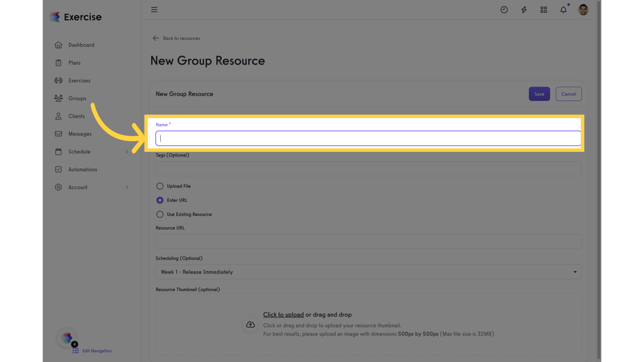Image resolution: width=644 pixels, height=362 pixels.
Task: Click the Resource URL input field
Action: coord(368,242)
